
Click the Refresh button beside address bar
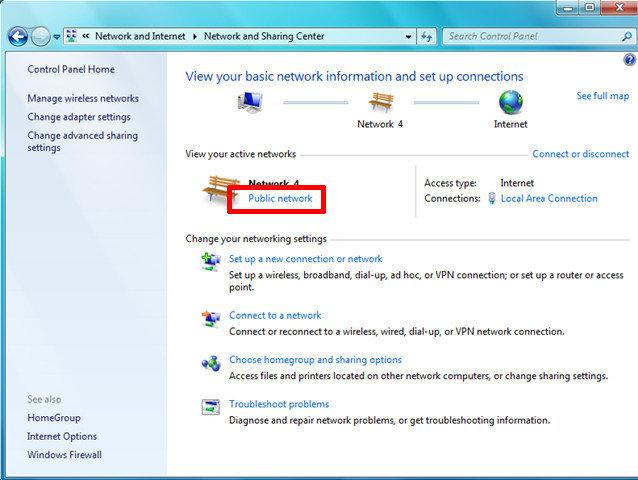[x=426, y=37]
